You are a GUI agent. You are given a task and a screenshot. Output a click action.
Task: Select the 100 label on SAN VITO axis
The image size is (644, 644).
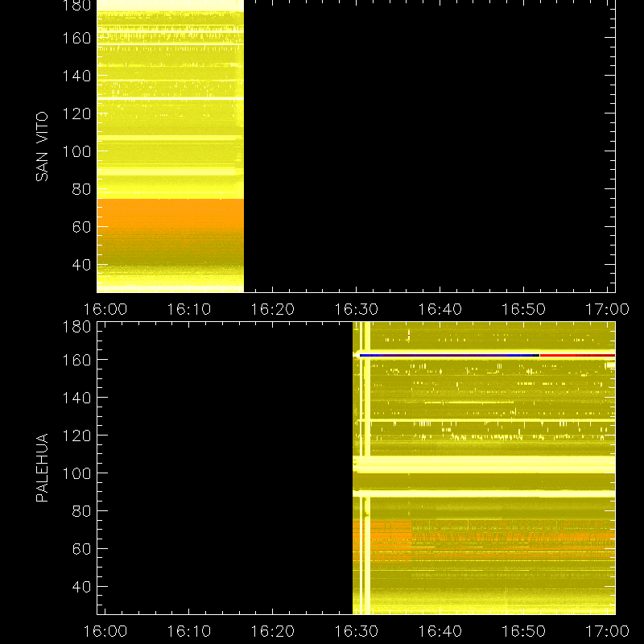tap(76, 151)
